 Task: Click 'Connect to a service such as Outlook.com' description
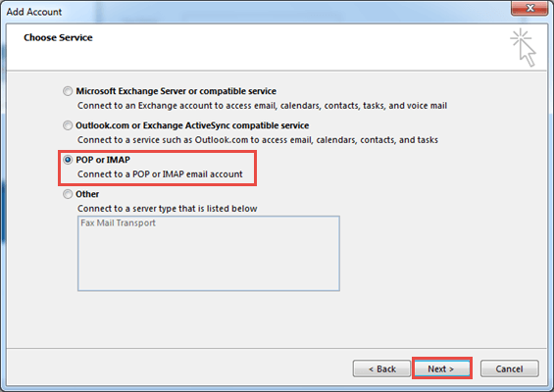pos(258,140)
